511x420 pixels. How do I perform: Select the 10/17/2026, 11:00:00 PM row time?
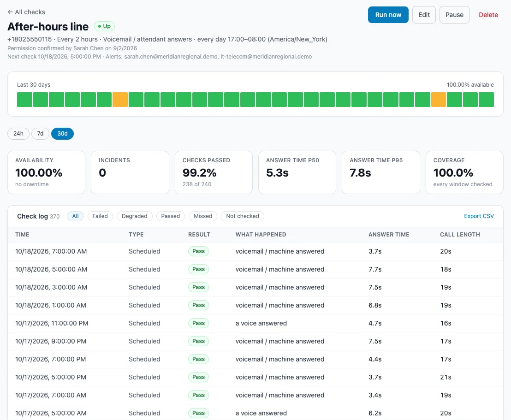52,323
